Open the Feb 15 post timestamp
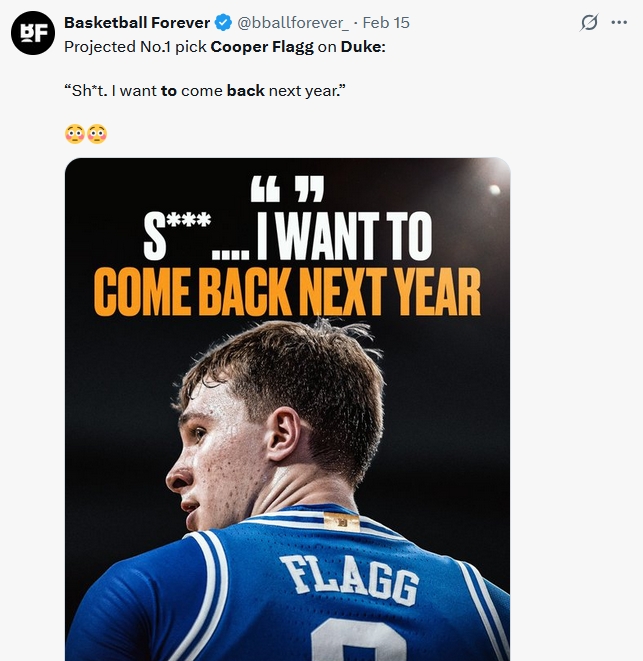Screen dimensions: 643x661 pyautogui.click(x=386, y=23)
